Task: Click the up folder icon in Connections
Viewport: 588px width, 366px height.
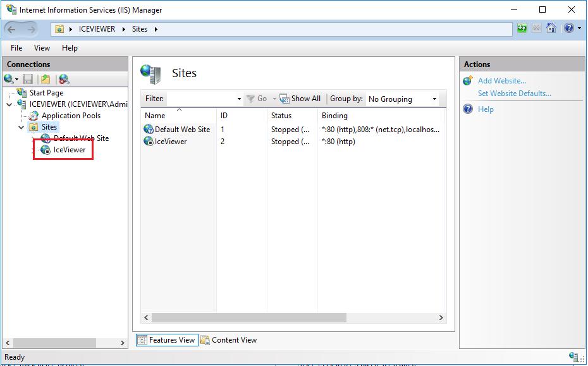Action: click(x=46, y=79)
